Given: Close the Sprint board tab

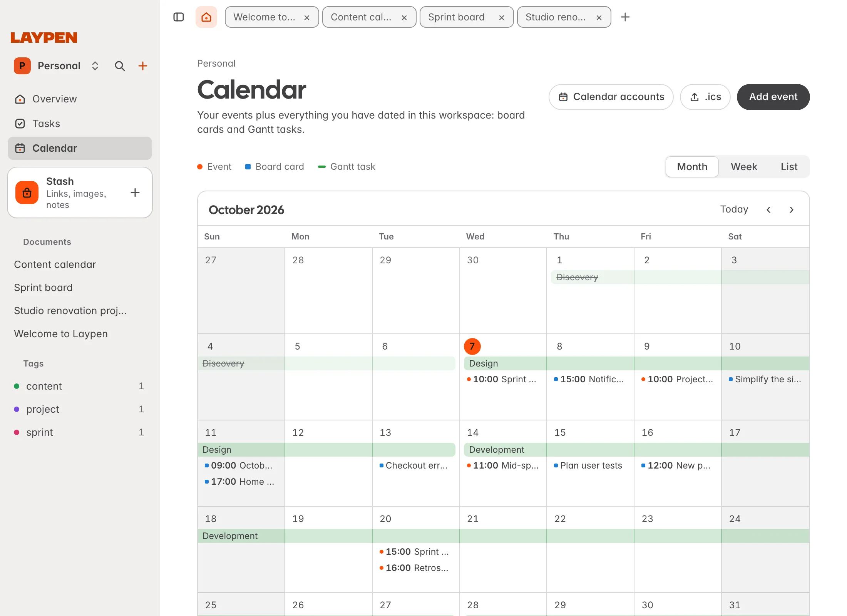Looking at the screenshot, I should (502, 17).
